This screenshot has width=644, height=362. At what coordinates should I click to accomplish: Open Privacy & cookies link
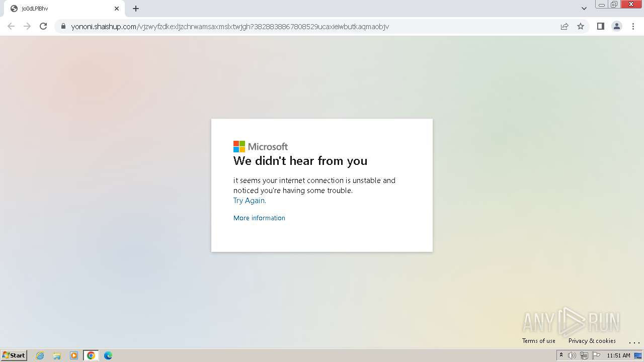tap(592, 341)
